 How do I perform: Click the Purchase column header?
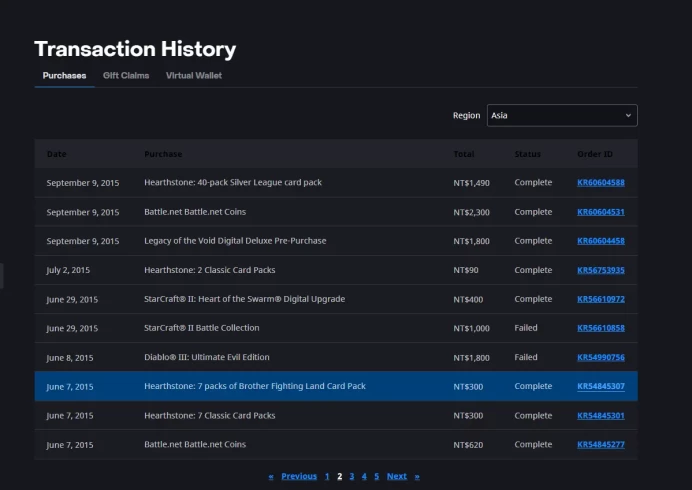163,154
